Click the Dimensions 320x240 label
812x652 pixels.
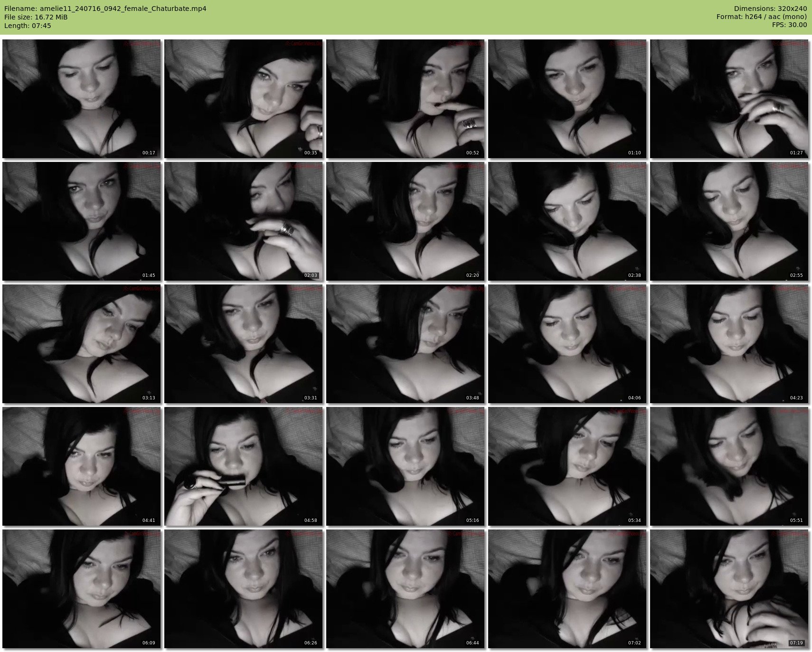(x=770, y=9)
